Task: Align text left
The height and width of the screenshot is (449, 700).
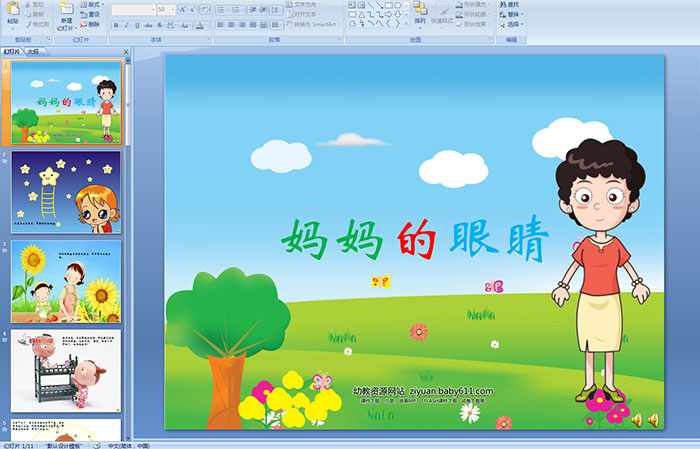Action: coord(221,25)
